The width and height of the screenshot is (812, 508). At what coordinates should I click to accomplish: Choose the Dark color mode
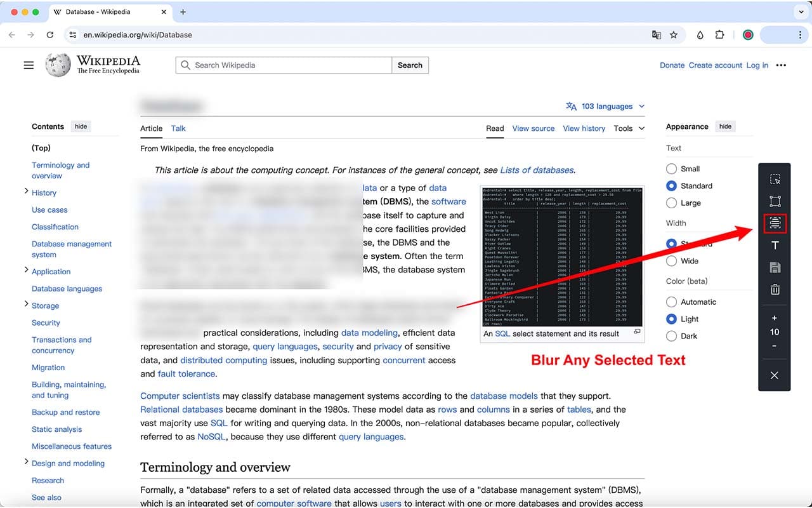671,336
